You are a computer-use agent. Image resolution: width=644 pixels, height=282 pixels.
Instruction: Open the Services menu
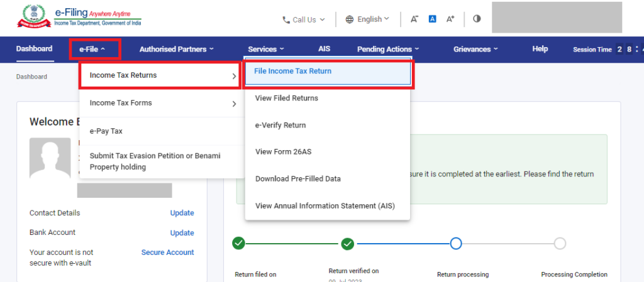tap(266, 49)
